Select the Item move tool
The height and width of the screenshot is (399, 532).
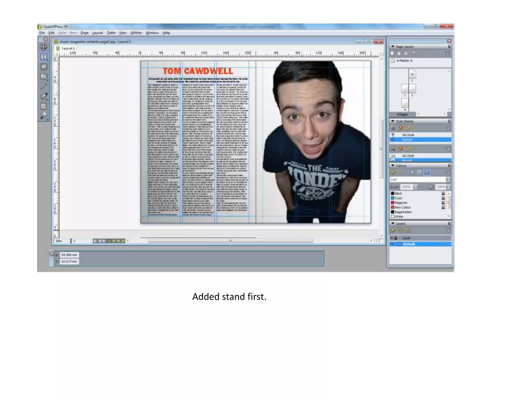pyautogui.click(x=44, y=47)
